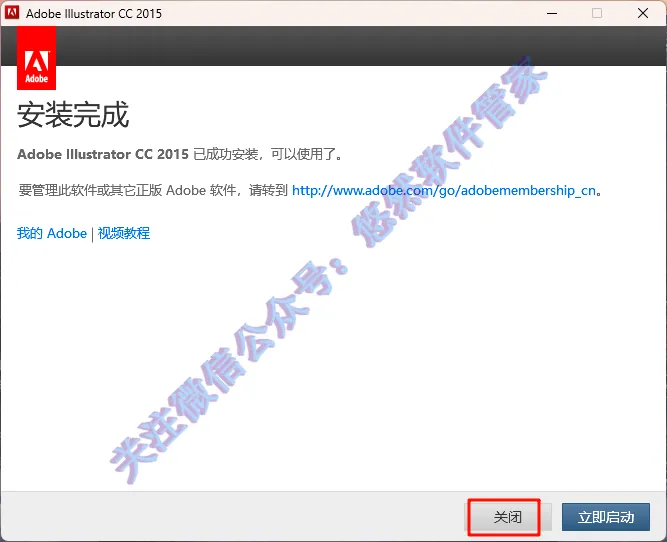Click the 关闭 button
Viewport: 667px width, 542px height.
click(x=507, y=517)
